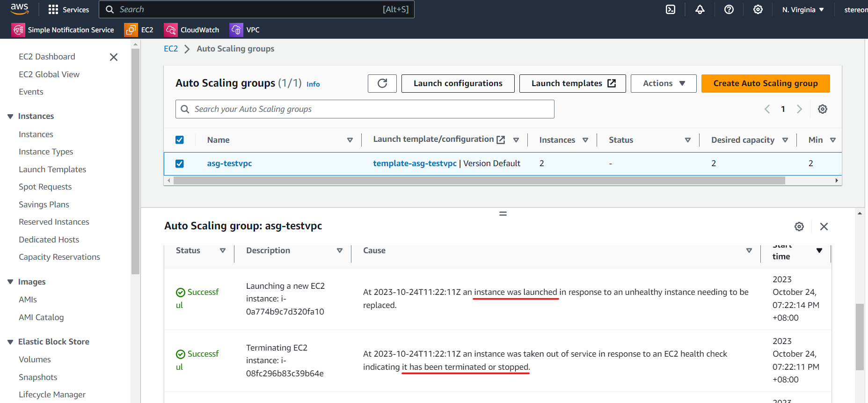This screenshot has height=403, width=868.
Task: Open Reserved Instances sidebar item
Action: pyautogui.click(x=54, y=222)
